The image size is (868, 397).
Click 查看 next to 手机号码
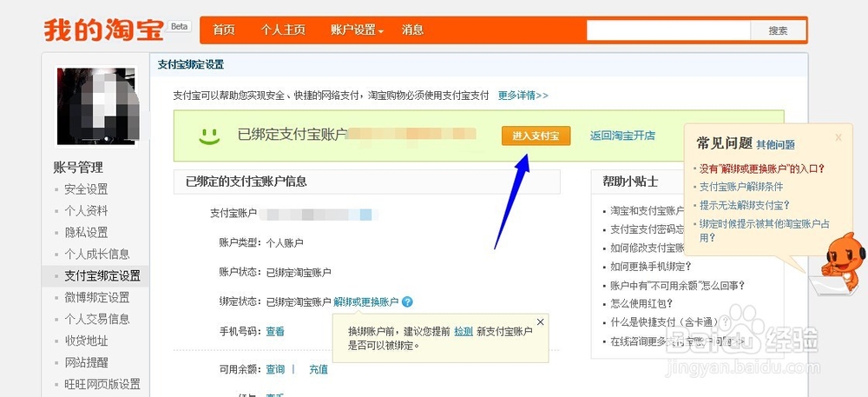click(275, 332)
